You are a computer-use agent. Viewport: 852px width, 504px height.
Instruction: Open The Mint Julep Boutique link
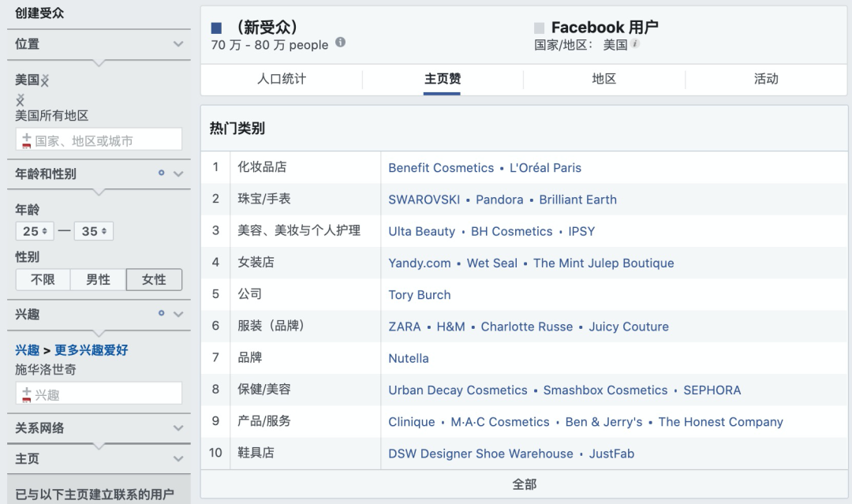(603, 263)
